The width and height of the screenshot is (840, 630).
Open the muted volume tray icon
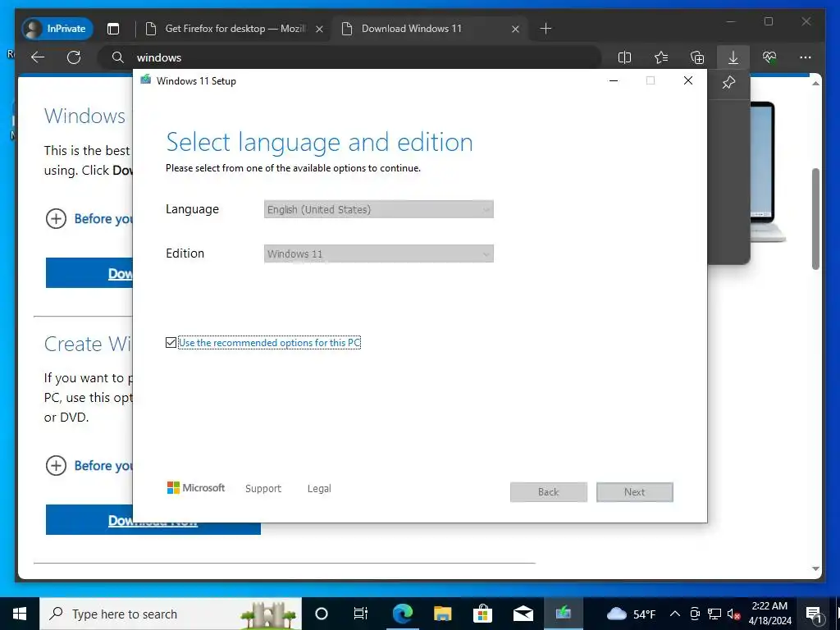tap(733, 614)
